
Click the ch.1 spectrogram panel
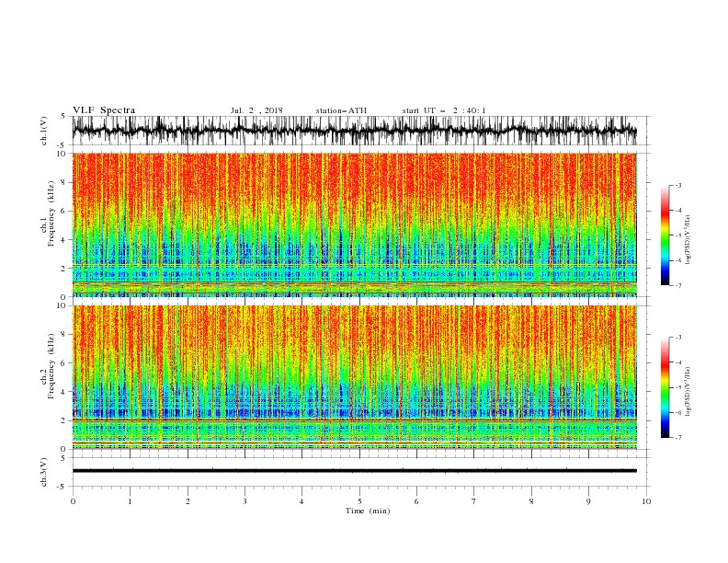pos(355,224)
